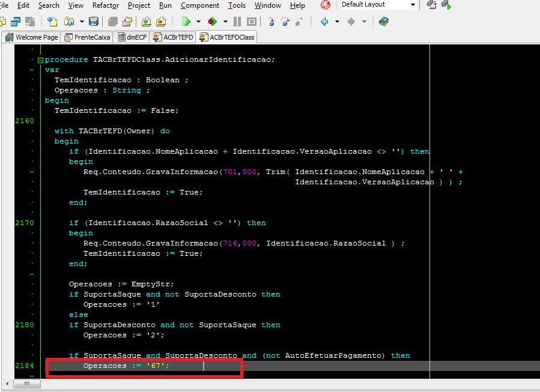This screenshot has width=540, height=392.
Task: Open the Search menu
Action: pyautogui.click(x=49, y=5)
